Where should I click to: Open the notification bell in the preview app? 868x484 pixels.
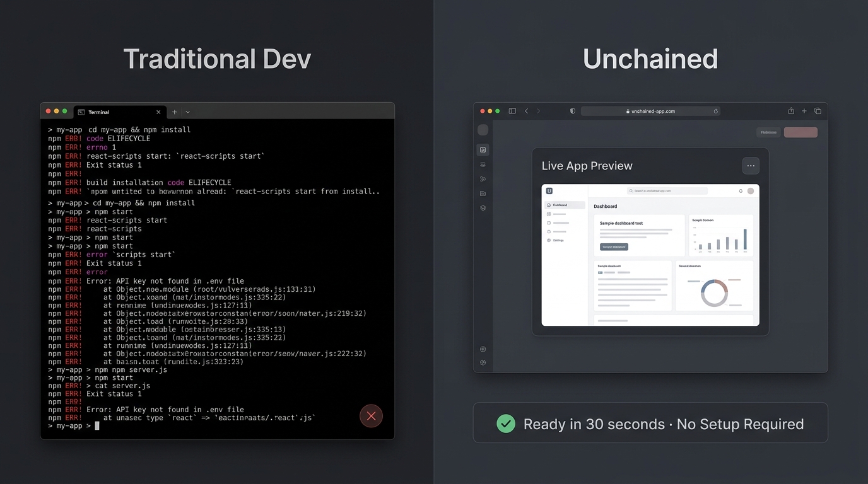[x=741, y=191]
